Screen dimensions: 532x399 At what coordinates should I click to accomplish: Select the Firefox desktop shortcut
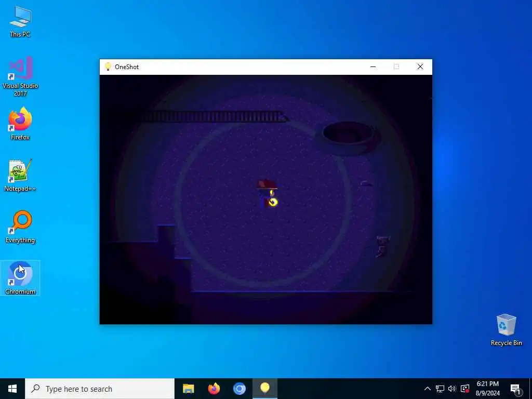[20, 124]
